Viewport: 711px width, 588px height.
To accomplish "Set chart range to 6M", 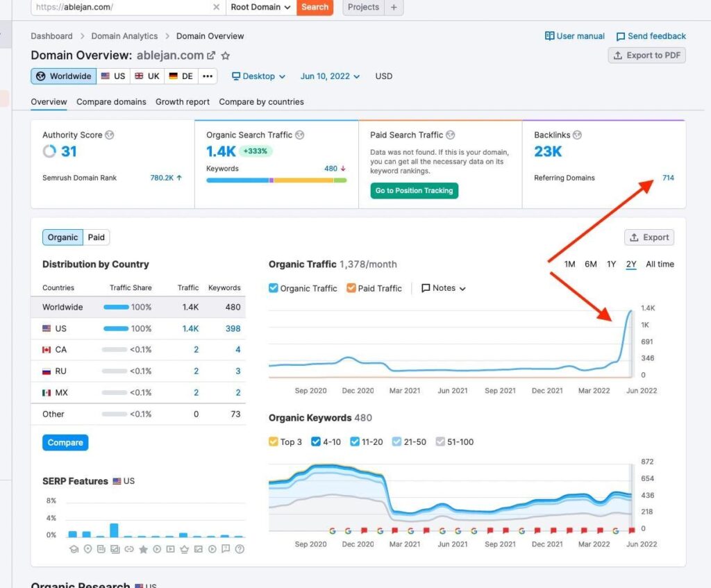I will (590, 264).
